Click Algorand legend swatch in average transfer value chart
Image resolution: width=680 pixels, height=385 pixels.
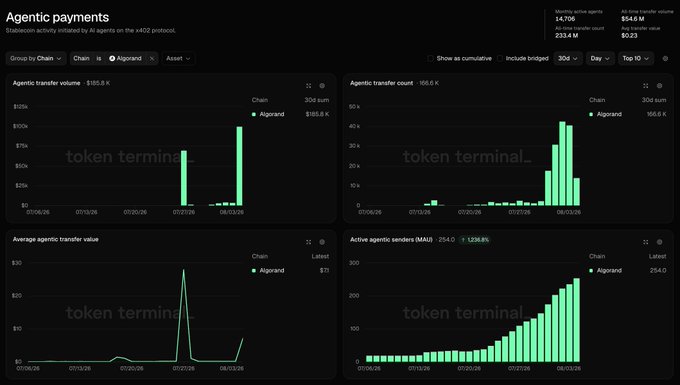pos(254,271)
